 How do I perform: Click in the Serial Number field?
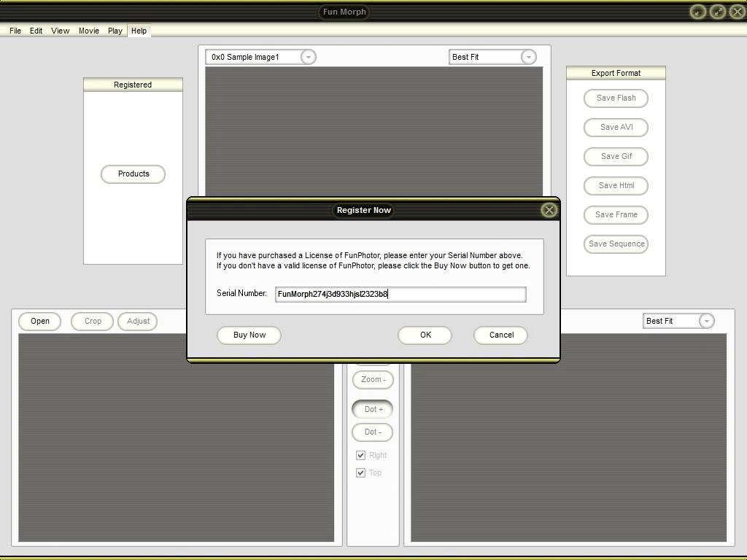pos(400,295)
